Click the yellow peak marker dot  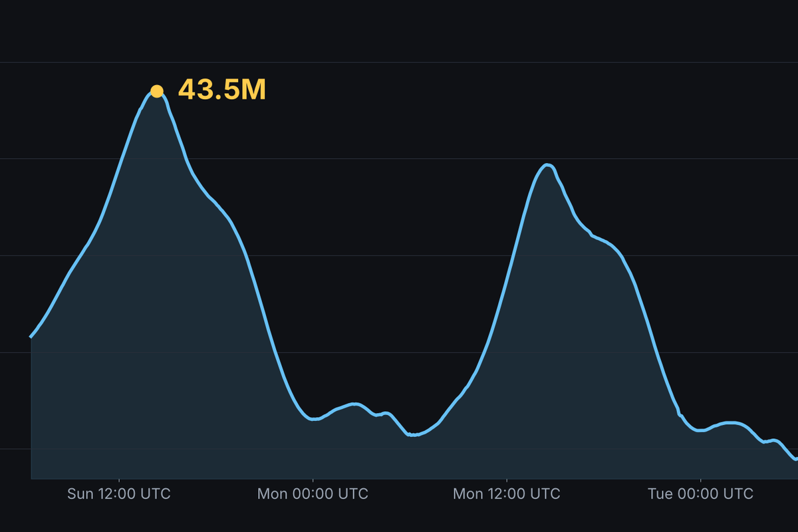[x=157, y=91]
